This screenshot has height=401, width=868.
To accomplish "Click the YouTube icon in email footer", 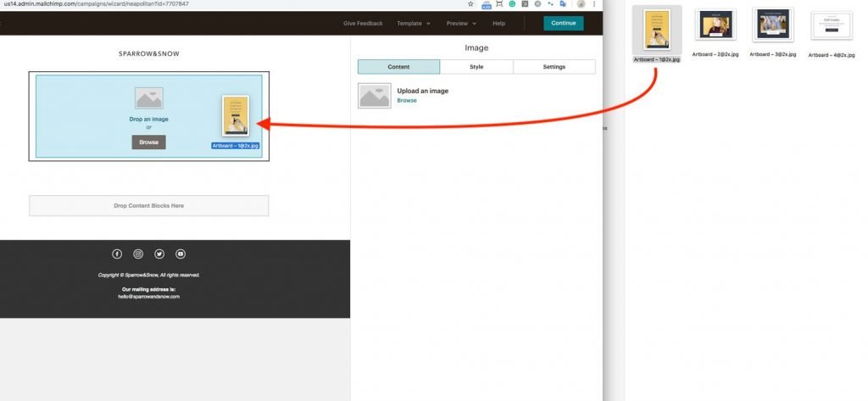I will [181, 253].
